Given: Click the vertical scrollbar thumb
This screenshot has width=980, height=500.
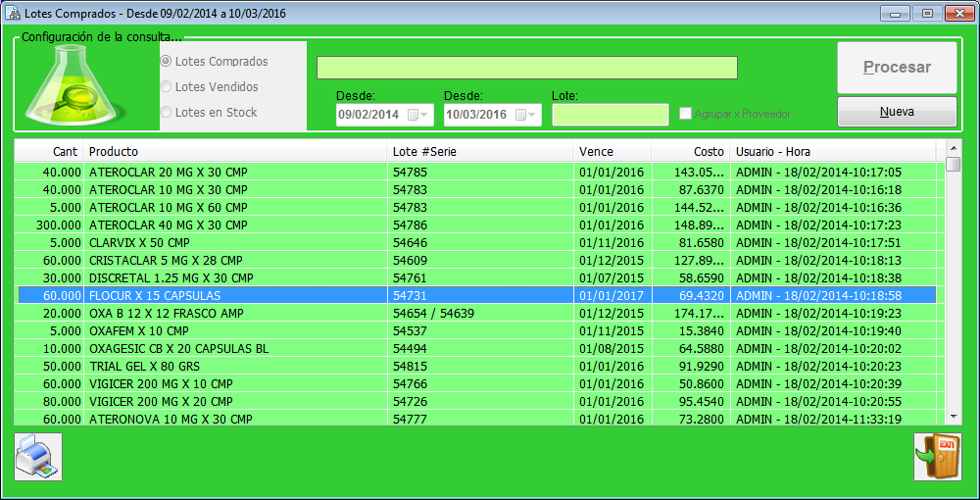Looking at the screenshot, I should [x=954, y=164].
